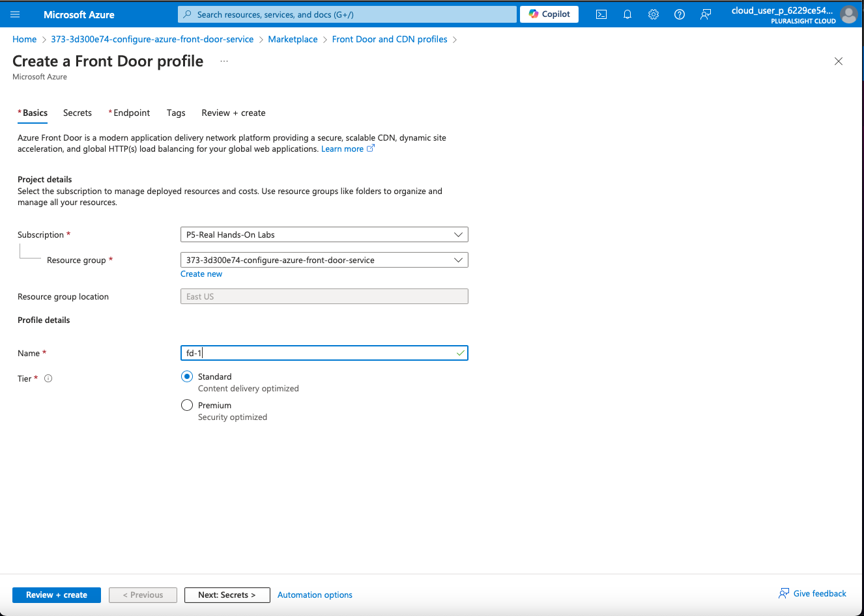The height and width of the screenshot is (616, 864).
Task: Open the user account avatar
Action: pos(849,14)
